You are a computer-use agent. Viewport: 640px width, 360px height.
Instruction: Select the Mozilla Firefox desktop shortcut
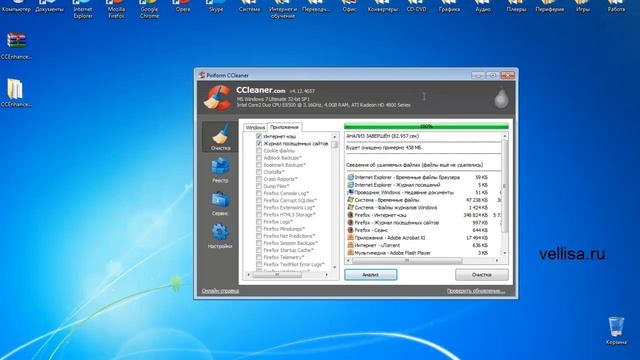[116, 10]
